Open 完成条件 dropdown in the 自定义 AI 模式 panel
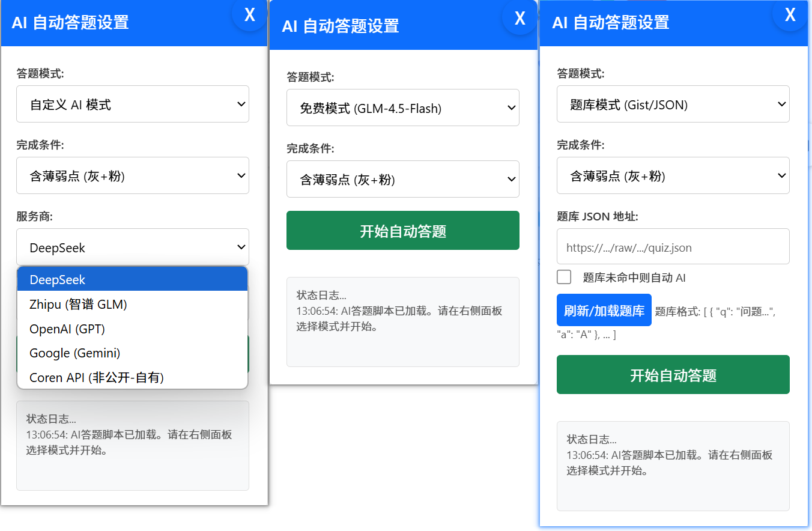Screen dimensions: 812x531 coord(133,175)
